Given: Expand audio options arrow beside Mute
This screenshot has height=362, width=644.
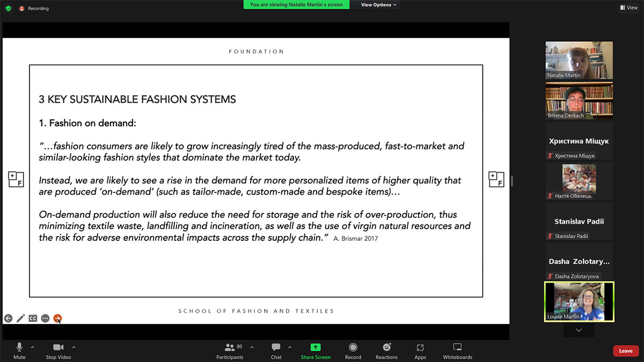Looking at the screenshot, I should [32, 348].
